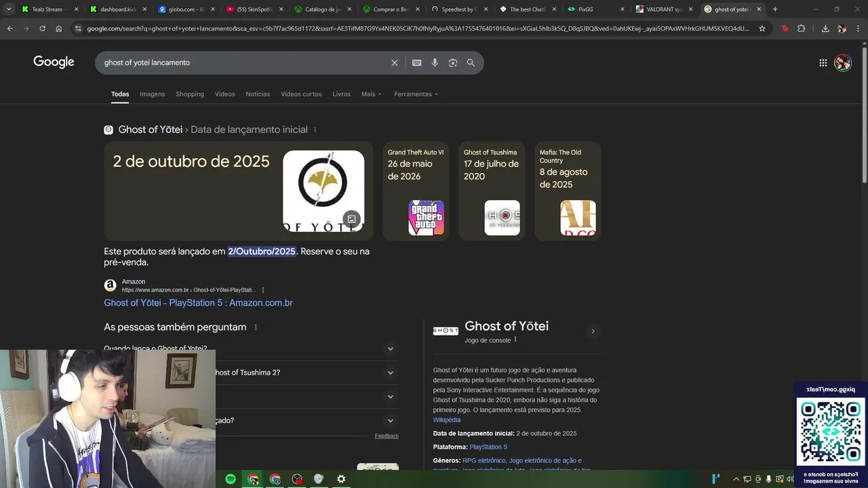Screen dimensions: 868x488
Task: Reload the page
Action: click(x=42, y=28)
